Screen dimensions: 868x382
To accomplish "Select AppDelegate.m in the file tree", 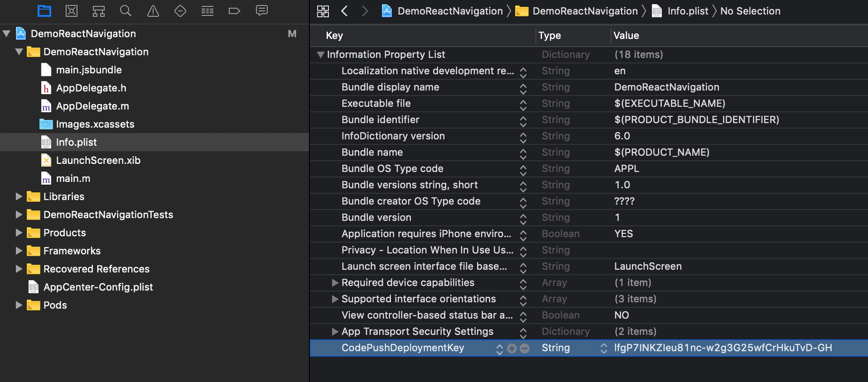I will pyautogui.click(x=92, y=106).
